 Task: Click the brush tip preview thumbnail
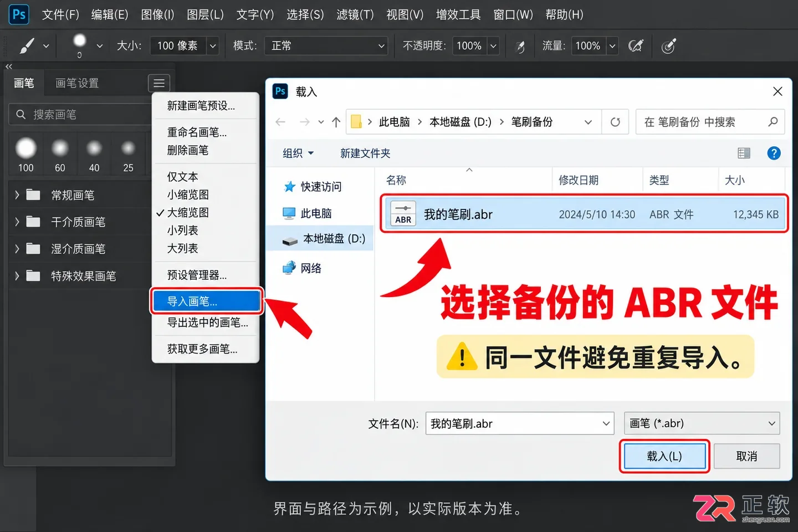point(80,40)
